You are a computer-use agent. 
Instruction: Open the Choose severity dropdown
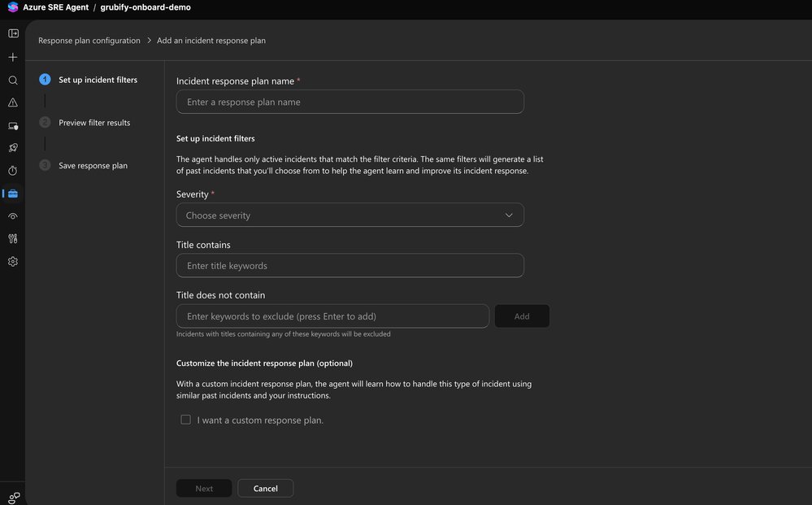[350, 214]
